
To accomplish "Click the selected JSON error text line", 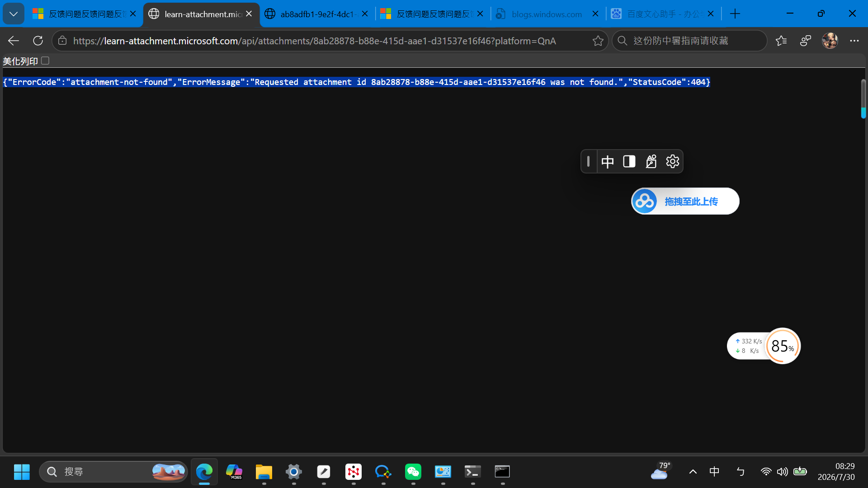I will tap(357, 82).
